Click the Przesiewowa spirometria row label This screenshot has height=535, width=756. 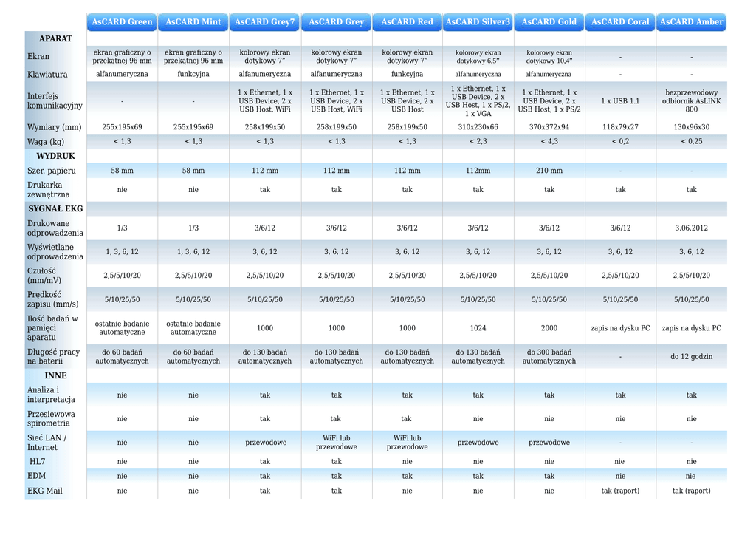point(51,419)
